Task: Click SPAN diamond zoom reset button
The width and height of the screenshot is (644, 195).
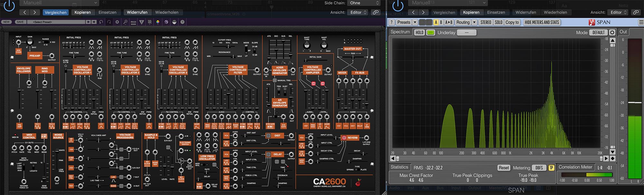Action: click(612, 158)
